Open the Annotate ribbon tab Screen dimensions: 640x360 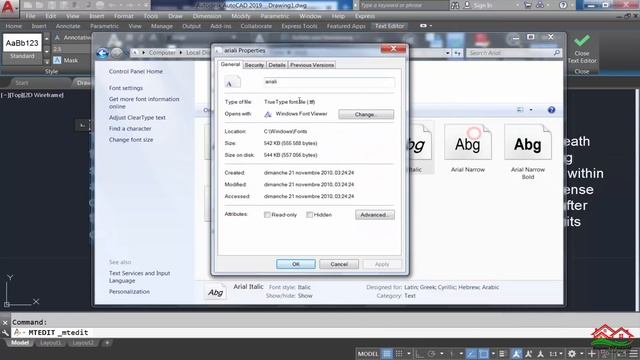pyautogui.click(x=68, y=26)
